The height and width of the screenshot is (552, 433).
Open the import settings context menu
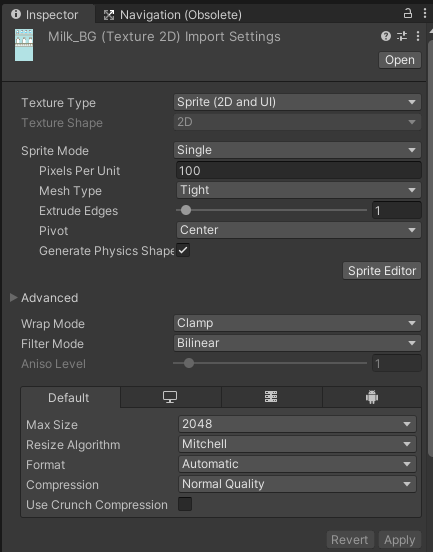tap(418, 36)
